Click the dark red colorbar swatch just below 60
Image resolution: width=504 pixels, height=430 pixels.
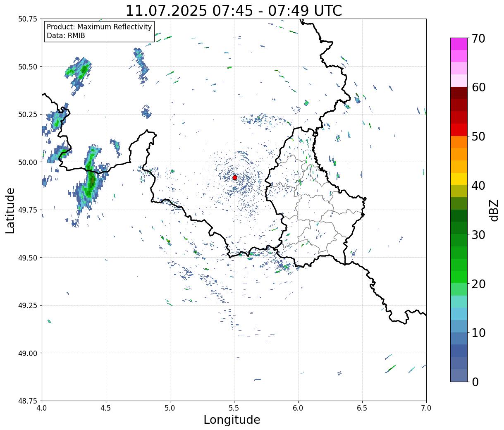tap(459, 93)
